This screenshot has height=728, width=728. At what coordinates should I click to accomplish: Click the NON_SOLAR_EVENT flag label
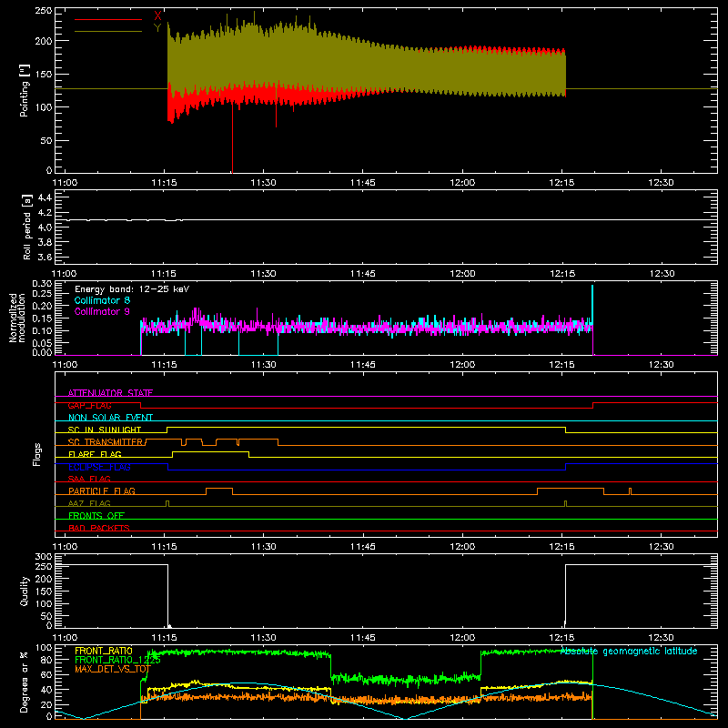[110, 418]
